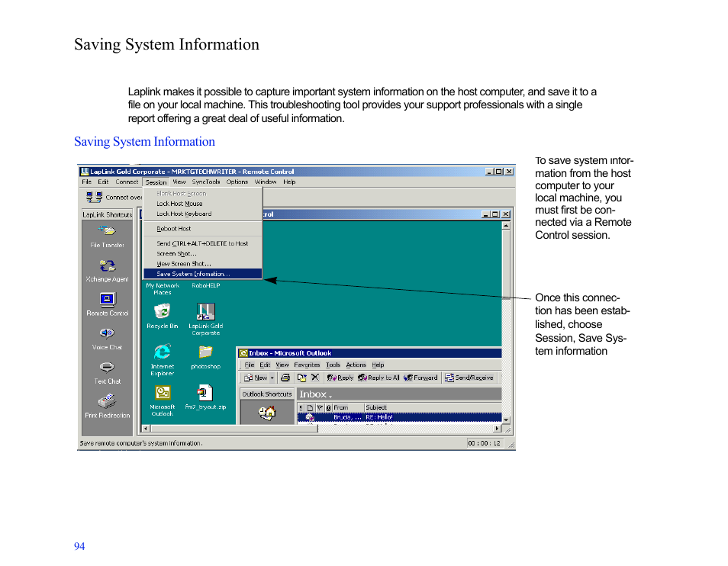
Task: Expand the New button dropdown arrow in Outlook
Action: (272, 378)
